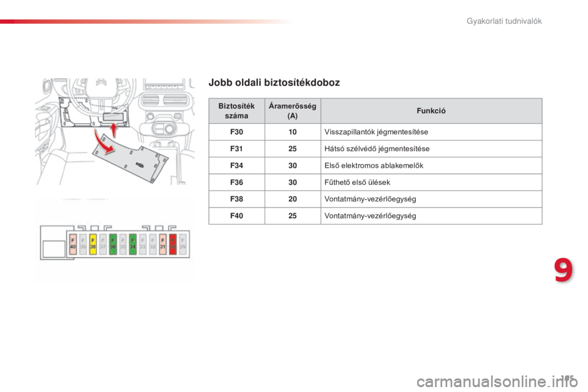
Task: Click 'Első elektromos ablakemelők' function text
Action: point(374,165)
